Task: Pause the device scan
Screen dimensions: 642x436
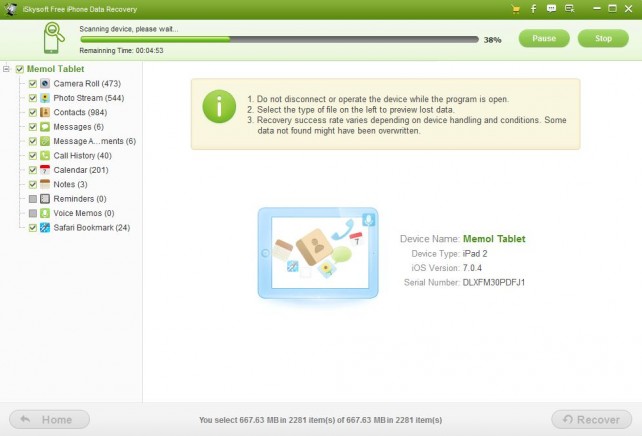Action: tap(544, 38)
